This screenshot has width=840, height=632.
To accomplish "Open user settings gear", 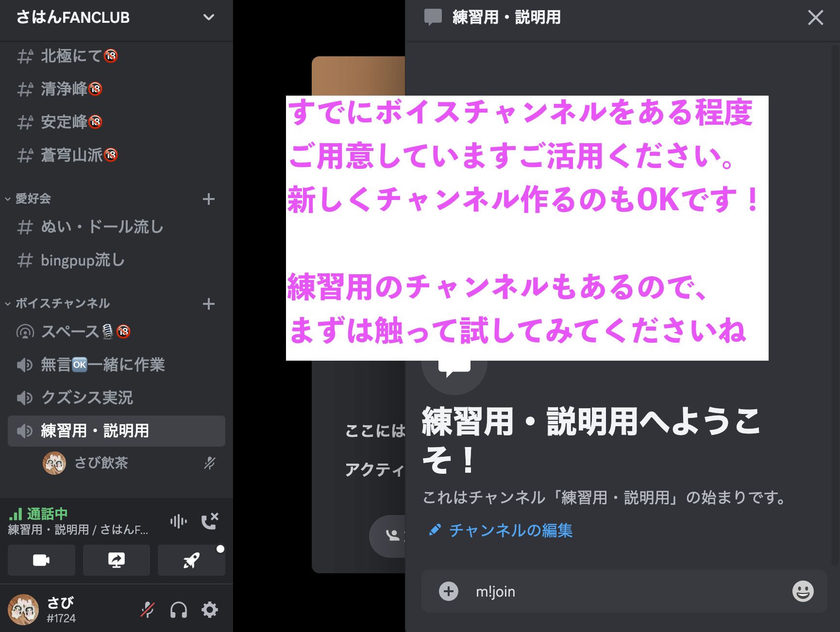I will 210,610.
